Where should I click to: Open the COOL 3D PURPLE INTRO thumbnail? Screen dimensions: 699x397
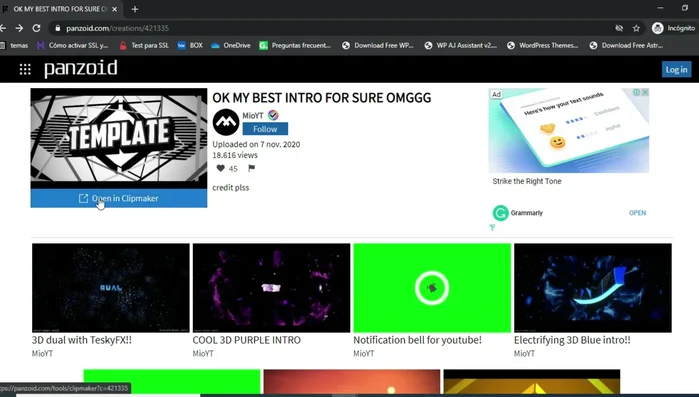point(271,288)
